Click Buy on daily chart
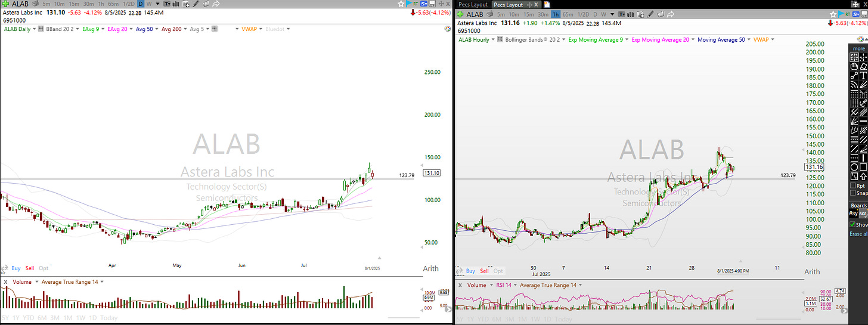 click(x=15, y=268)
